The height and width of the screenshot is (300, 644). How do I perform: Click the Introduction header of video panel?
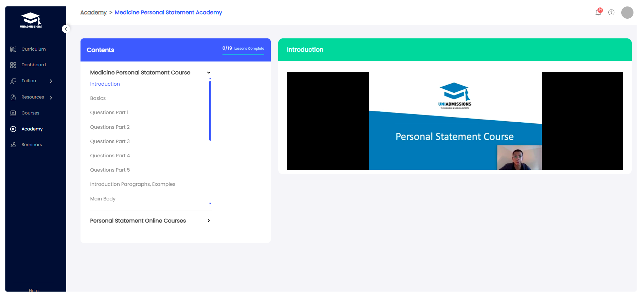pyautogui.click(x=455, y=50)
